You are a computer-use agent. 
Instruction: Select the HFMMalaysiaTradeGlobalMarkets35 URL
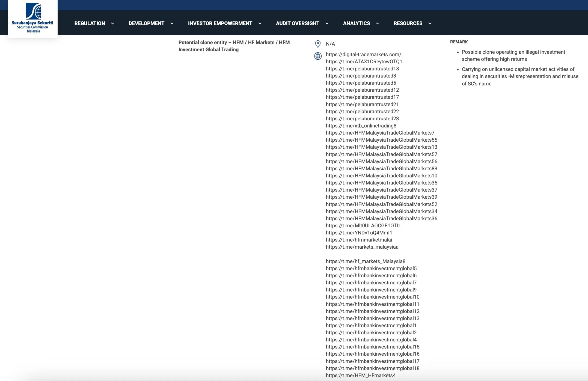tap(382, 183)
